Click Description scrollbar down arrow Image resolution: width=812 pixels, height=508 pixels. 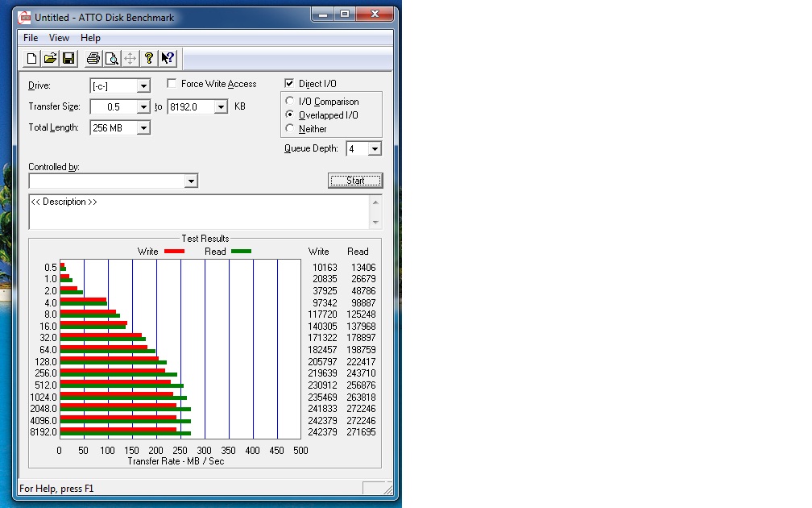[x=376, y=222]
